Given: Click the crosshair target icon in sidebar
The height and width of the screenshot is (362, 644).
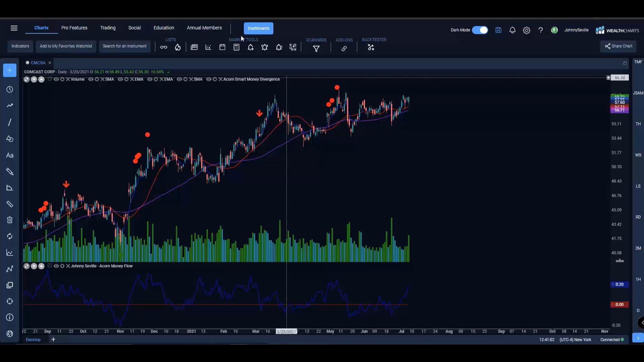Looking at the screenshot, I should tap(10, 301).
